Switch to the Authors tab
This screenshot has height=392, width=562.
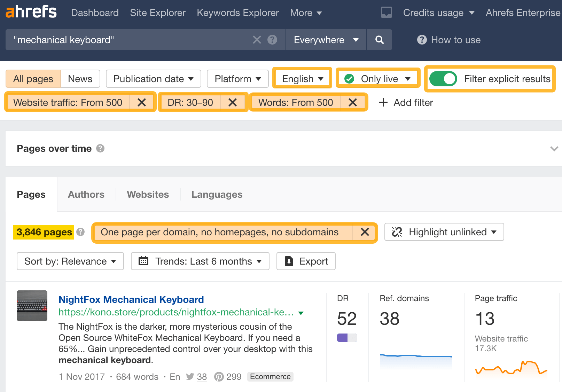click(x=86, y=194)
